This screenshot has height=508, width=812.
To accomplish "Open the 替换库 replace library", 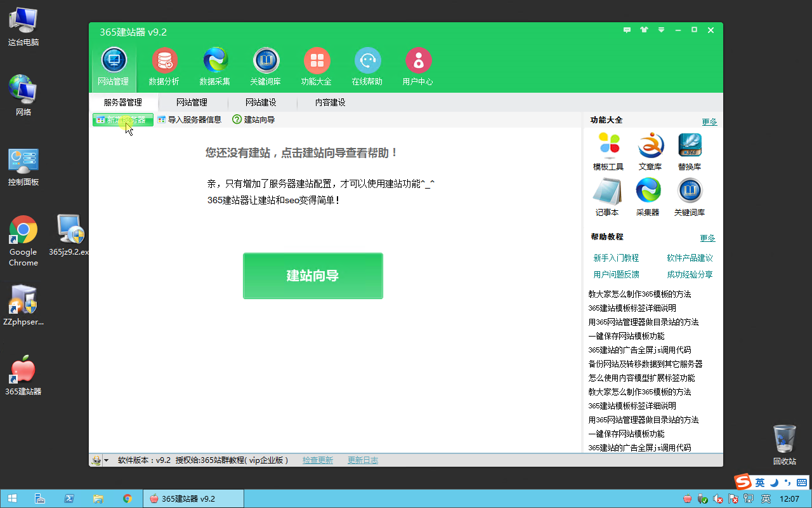I will pos(690,152).
